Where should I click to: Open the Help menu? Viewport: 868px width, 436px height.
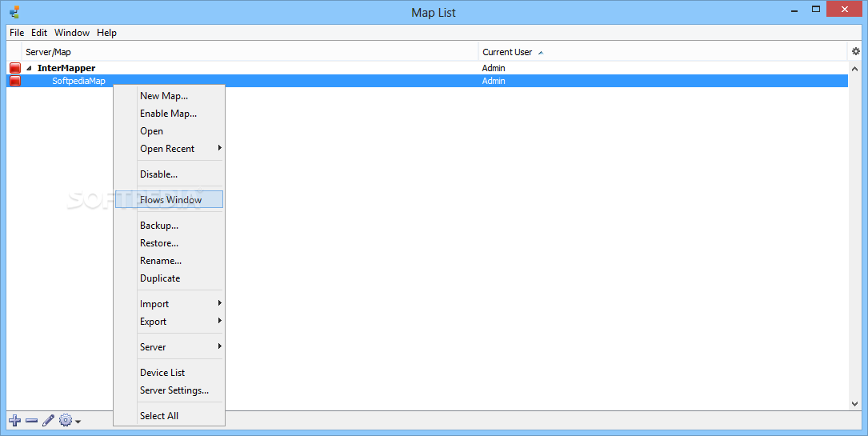pos(107,33)
